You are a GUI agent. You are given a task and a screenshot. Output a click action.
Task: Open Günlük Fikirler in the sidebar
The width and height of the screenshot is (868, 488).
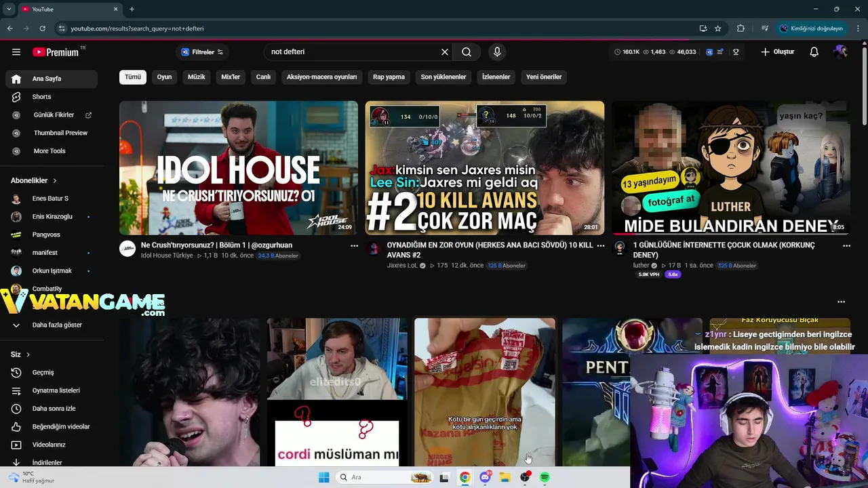(52, 115)
